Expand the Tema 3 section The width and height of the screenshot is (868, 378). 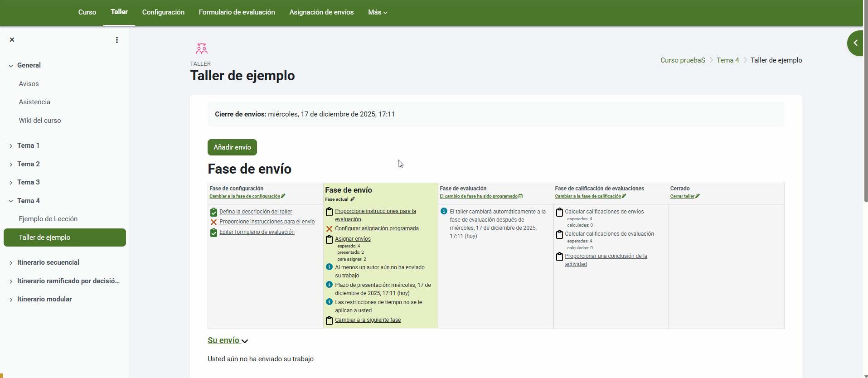(11, 183)
